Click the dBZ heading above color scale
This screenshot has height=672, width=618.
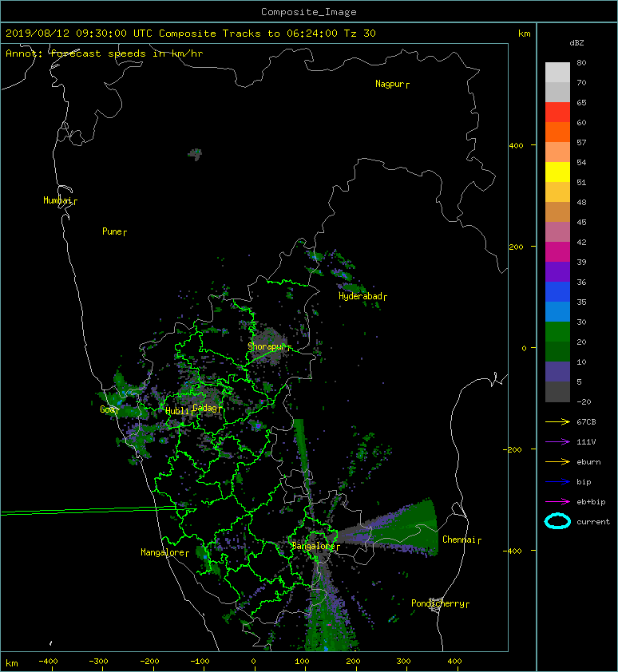point(576,43)
